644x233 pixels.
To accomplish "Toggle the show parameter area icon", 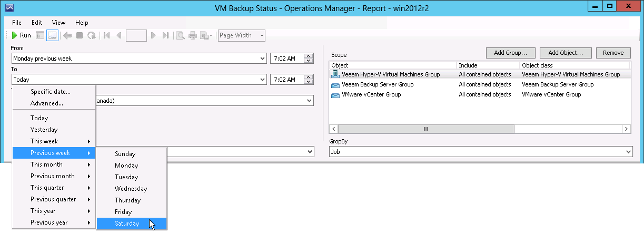I will (52, 35).
